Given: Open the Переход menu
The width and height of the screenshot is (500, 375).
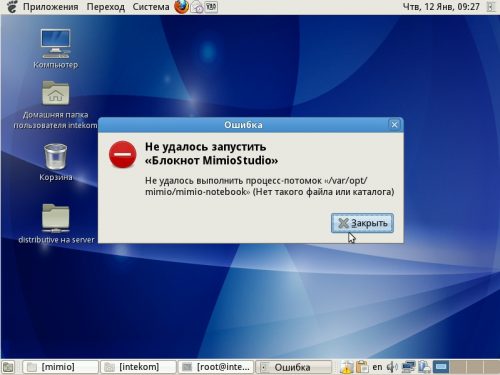Looking at the screenshot, I should [106, 7].
